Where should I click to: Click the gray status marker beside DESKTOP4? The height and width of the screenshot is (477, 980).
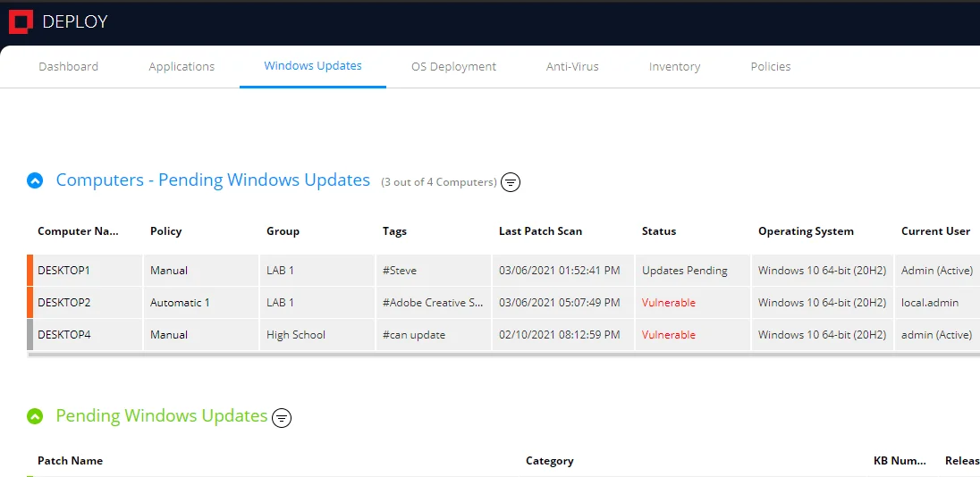(30, 335)
